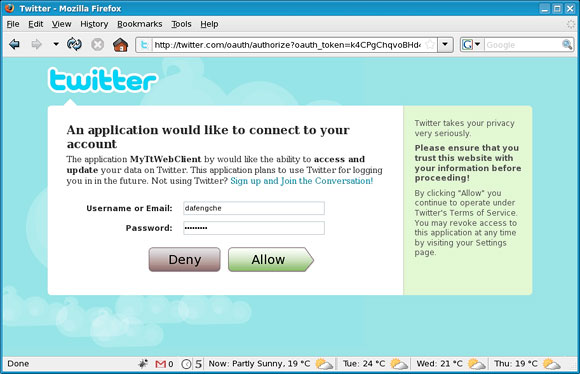Viewport: 580px width, 374px height.
Task: Open the back/forward history dropdown arrow
Action: coord(56,44)
